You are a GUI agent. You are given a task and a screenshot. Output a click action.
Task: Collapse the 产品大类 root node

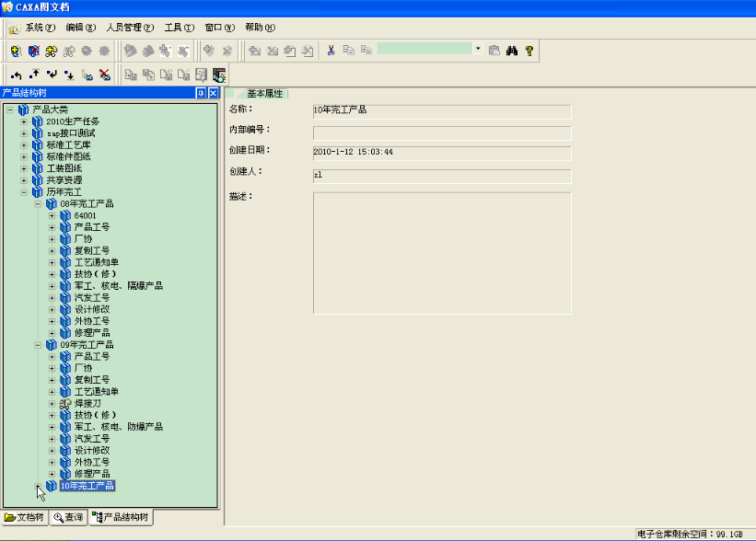9,109
